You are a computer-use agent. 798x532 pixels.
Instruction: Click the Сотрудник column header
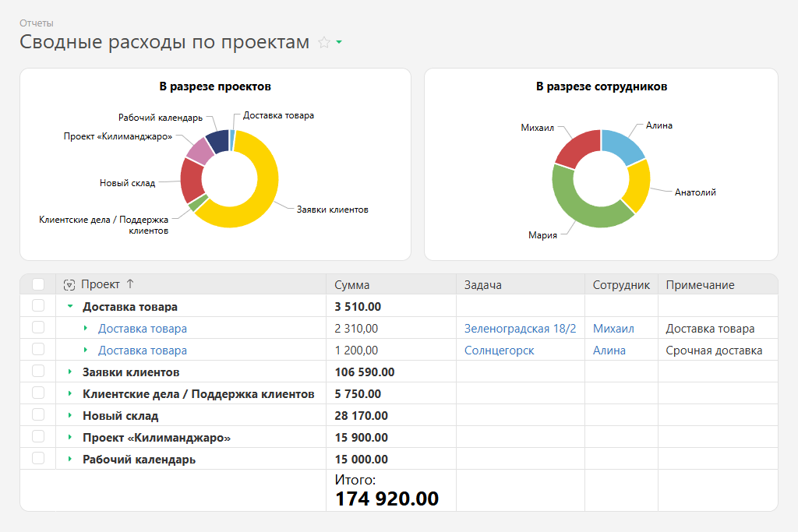[620, 285]
